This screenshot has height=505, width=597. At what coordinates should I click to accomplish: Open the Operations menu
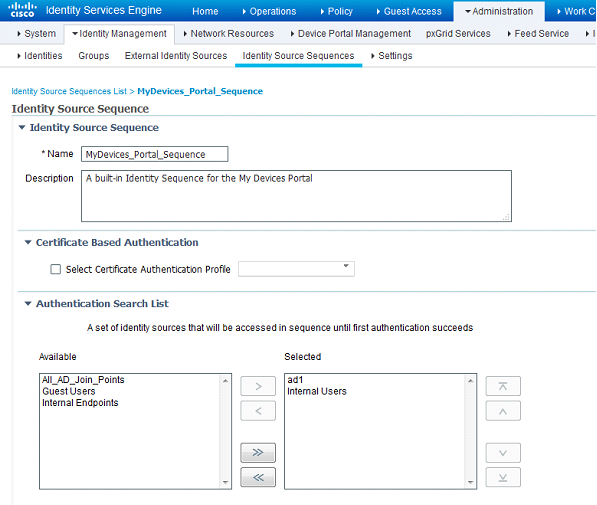269,11
